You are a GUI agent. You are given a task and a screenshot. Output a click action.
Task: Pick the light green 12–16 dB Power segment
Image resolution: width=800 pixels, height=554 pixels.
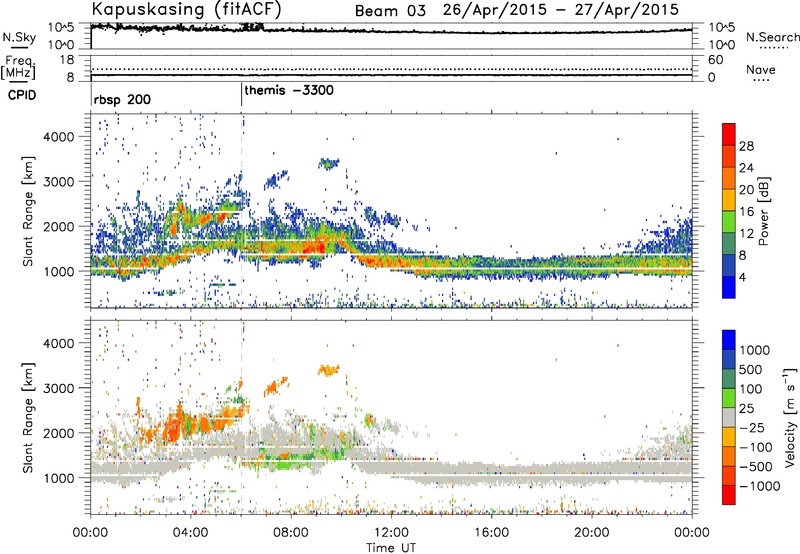(x=729, y=221)
